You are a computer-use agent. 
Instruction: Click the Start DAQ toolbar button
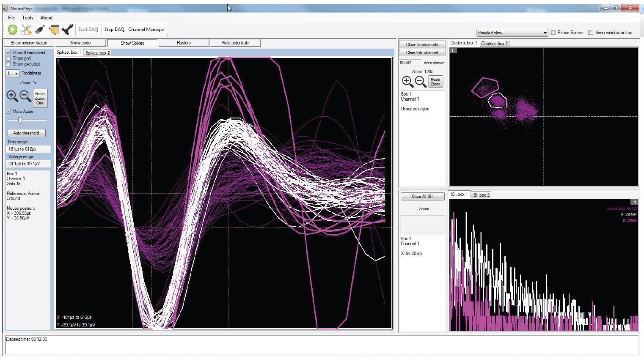[88, 29]
